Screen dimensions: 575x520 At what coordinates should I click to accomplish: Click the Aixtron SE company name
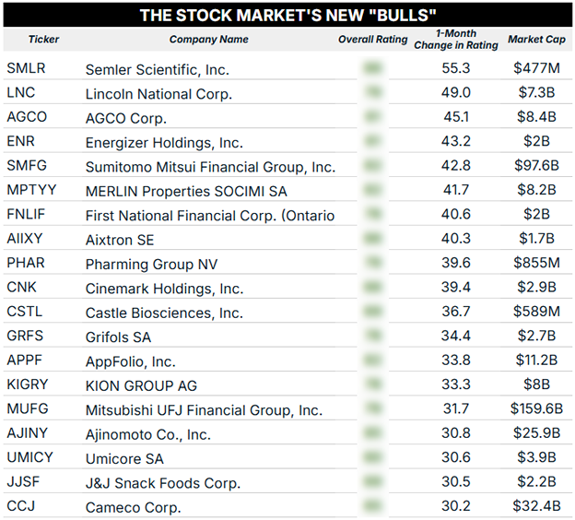tap(120, 240)
